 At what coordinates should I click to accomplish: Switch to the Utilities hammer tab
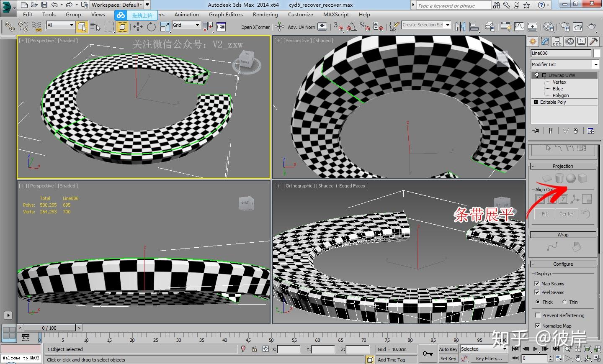(x=593, y=41)
